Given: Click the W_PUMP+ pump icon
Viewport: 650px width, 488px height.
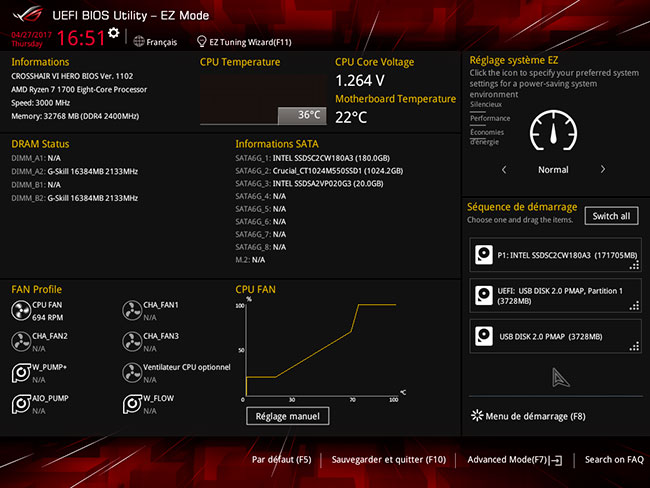Looking at the screenshot, I should coord(21,373).
